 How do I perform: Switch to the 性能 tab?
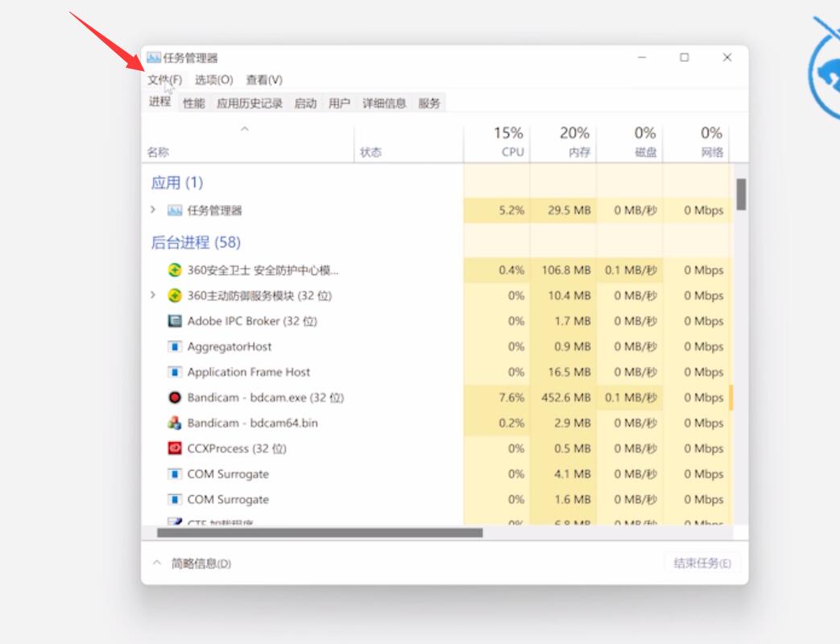coord(194,103)
